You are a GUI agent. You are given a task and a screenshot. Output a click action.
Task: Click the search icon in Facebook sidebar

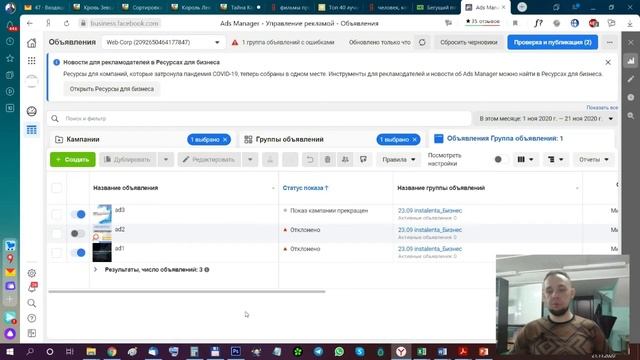click(31, 303)
